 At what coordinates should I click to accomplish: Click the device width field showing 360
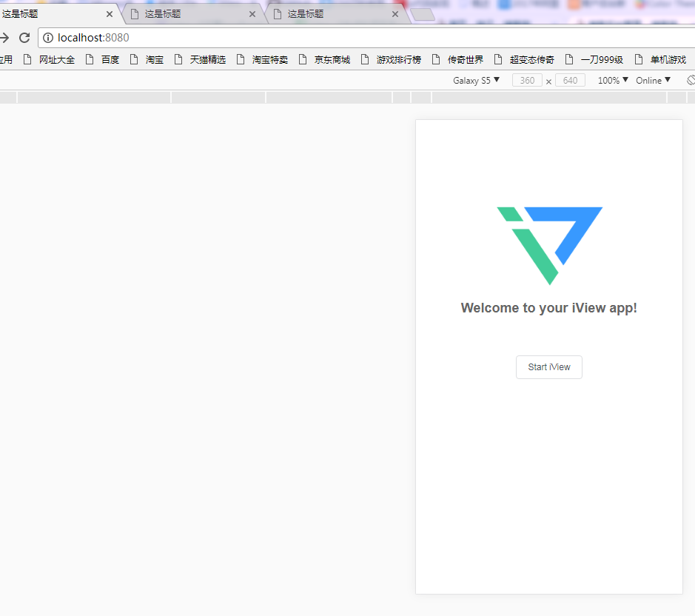point(527,80)
